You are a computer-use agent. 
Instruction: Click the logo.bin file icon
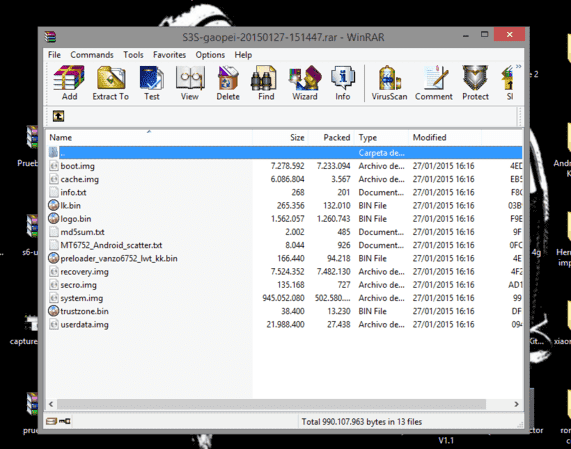(x=54, y=218)
